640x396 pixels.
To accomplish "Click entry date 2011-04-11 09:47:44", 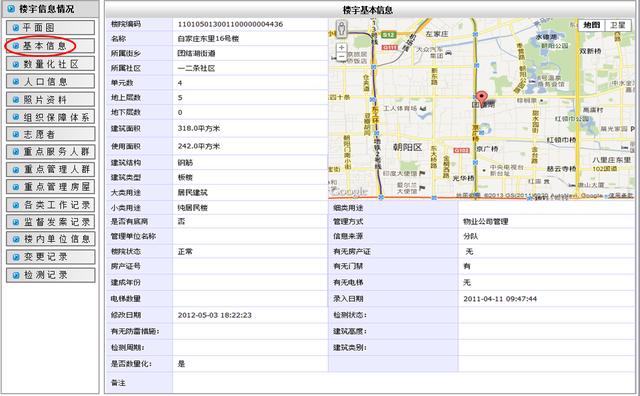I will pyautogui.click(x=500, y=299).
